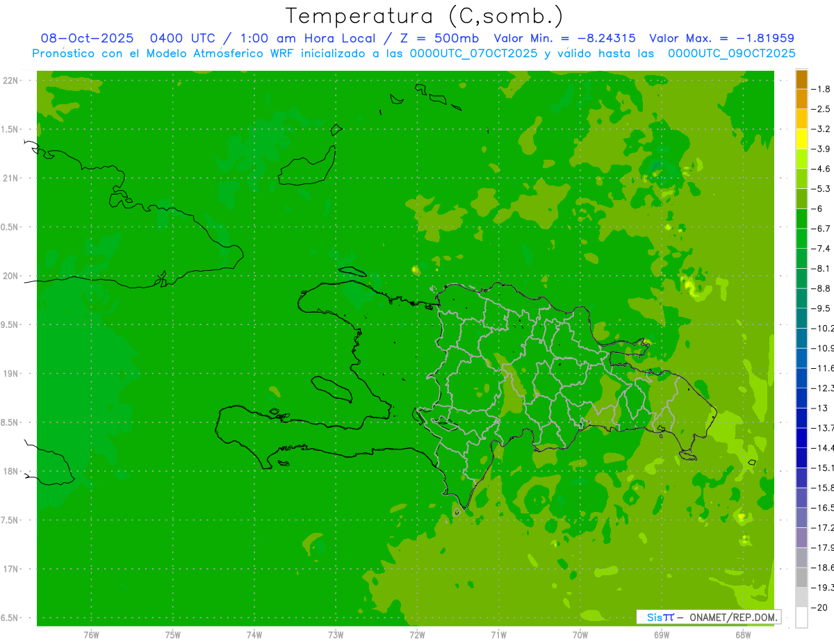This screenshot has height=644, width=834.
Task: Click the '18N' latitude label
Action: click(x=11, y=471)
